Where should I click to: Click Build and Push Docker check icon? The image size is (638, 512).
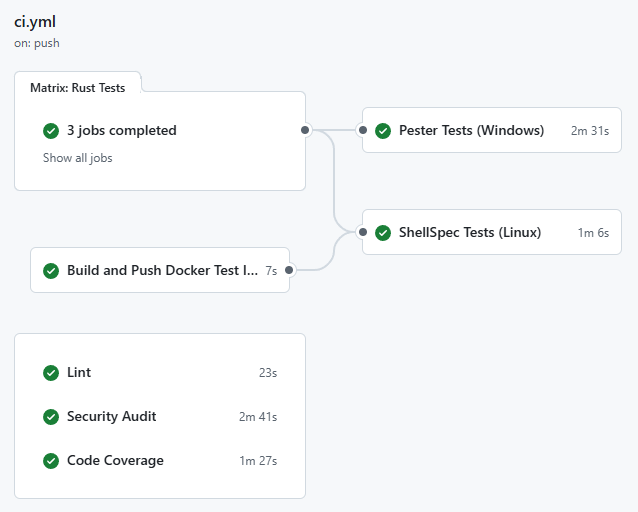tap(51, 271)
